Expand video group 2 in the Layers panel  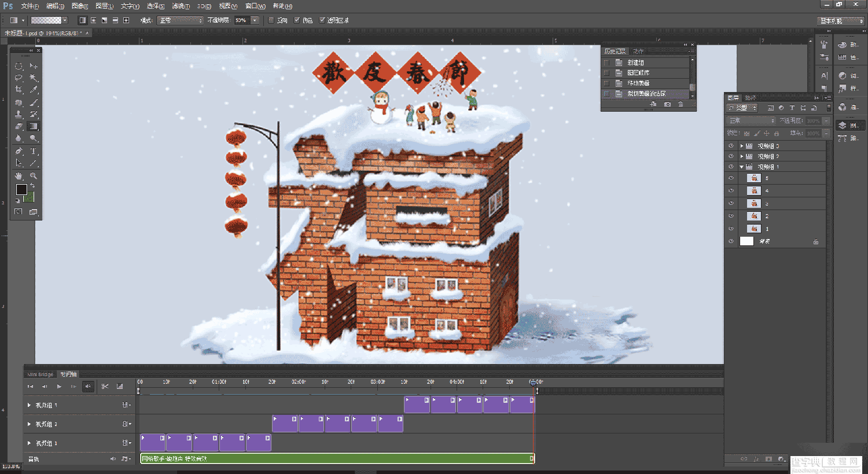[742, 156]
